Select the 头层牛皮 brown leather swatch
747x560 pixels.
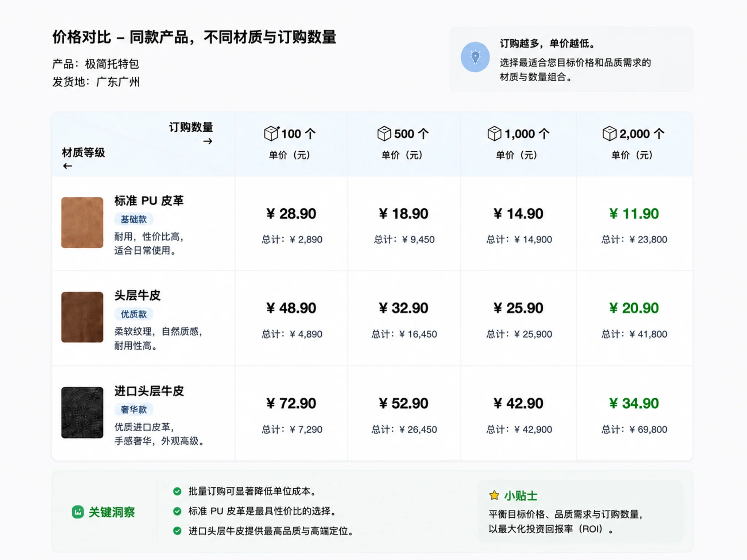pos(82,317)
